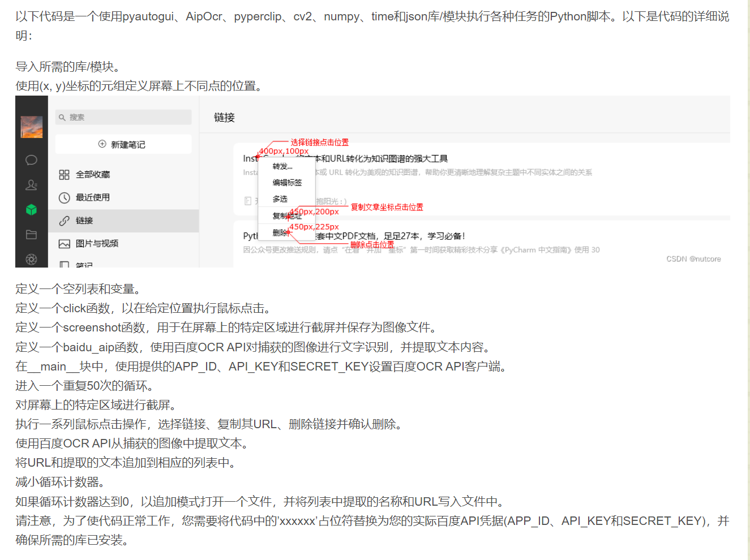Click the magnifier icon in search box

(62, 118)
